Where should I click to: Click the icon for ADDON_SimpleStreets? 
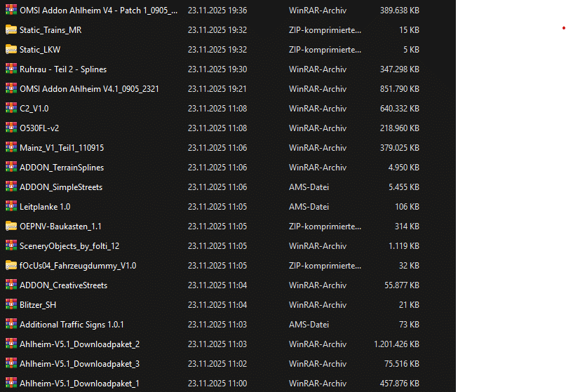click(x=11, y=187)
